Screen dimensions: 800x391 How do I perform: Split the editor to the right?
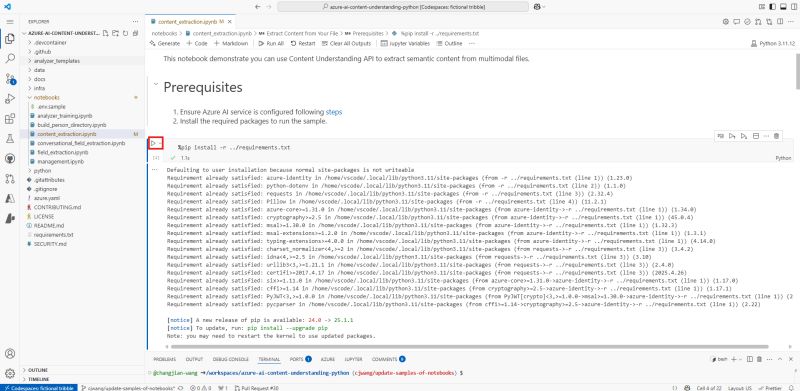(x=780, y=22)
